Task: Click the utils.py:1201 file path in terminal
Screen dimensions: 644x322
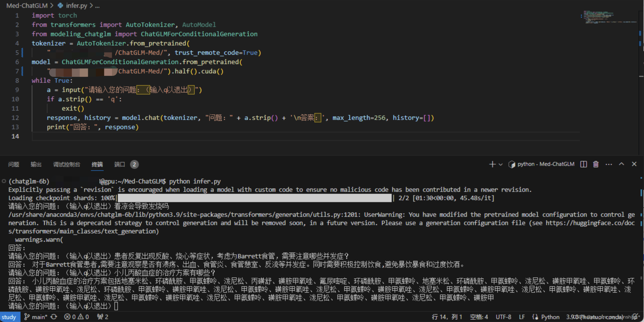Action: click(x=184, y=215)
